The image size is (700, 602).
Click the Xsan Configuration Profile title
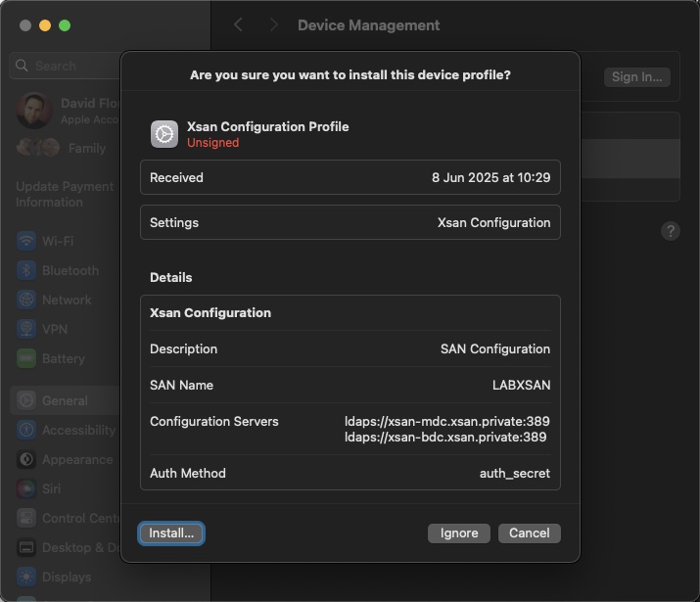click(268, 126)
